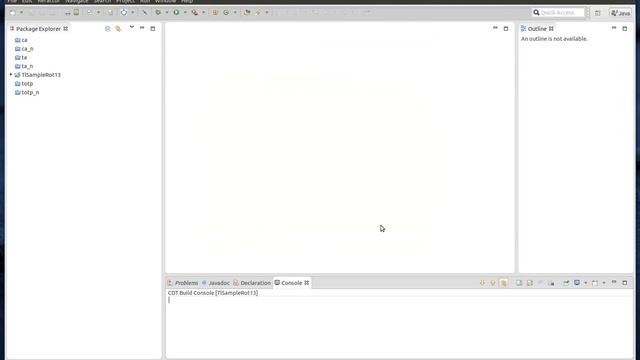Click the green save-all toolbar icon
Image resolution: width=640 pixels, height=360 pixels.
[x=76, y=13]
